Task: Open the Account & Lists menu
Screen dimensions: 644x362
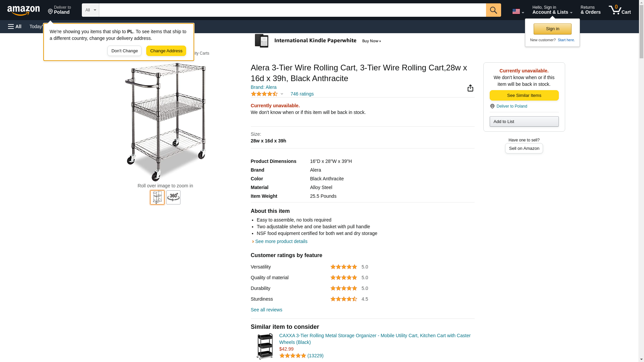Action: pos(552,10)
